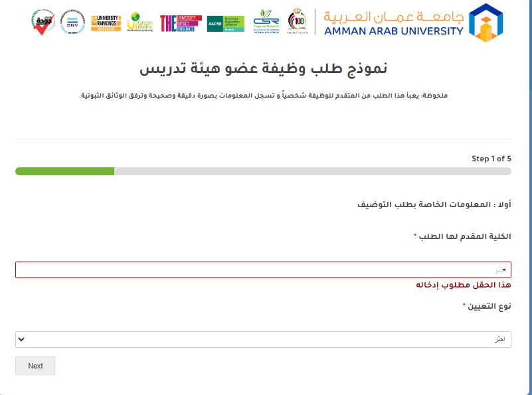Image resolution: width=532 pixels, height=395 pixels.
Task: Click the required field error message
Action: coord(464,285)
